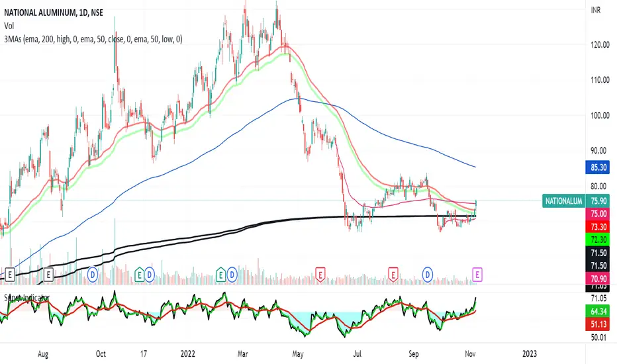
Task: Click the NATIONAL ALUMINUM, 1D, NSE title
Action: [x=54, y=13]
